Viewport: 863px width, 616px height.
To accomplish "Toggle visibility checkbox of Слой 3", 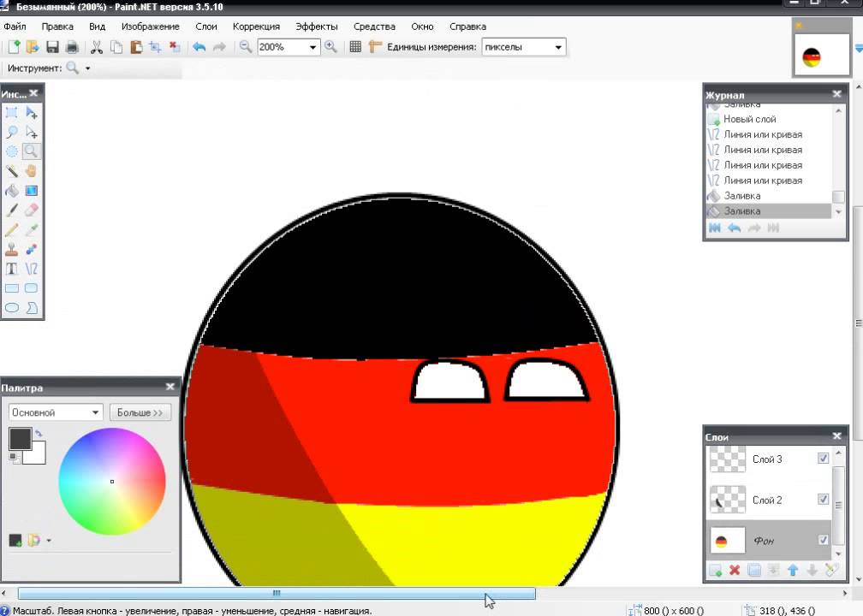I will [x=824, y=459].
